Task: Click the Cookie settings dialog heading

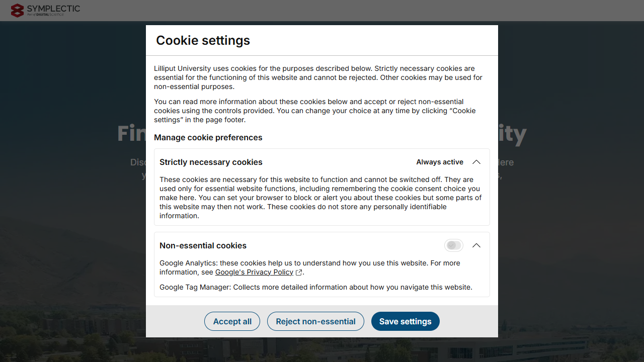Action: [x=203, y=40]
